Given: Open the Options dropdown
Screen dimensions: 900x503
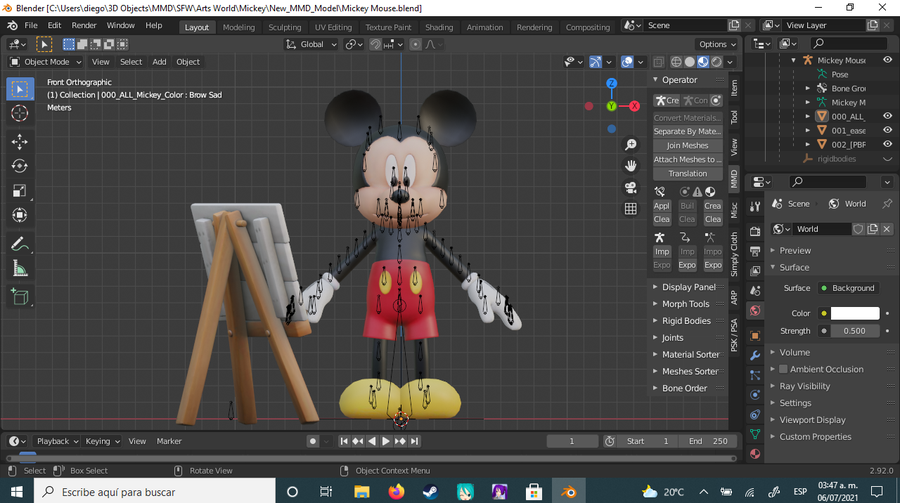Looking at the screenshot, I should coord(717,44).
